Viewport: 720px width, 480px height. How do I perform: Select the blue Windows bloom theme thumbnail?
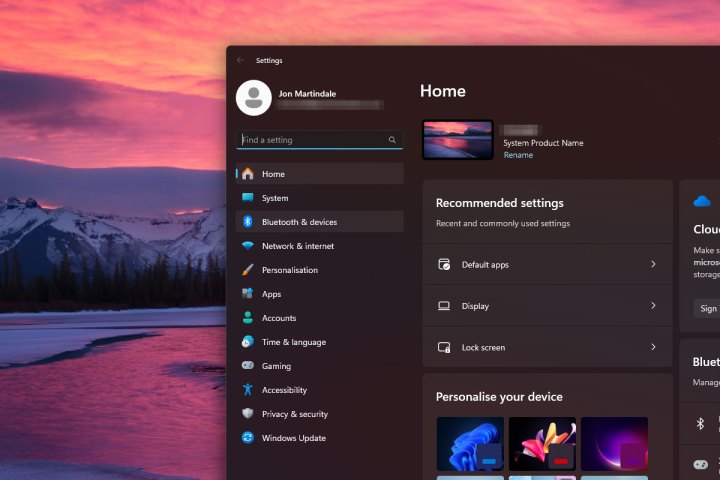(470, 443)
